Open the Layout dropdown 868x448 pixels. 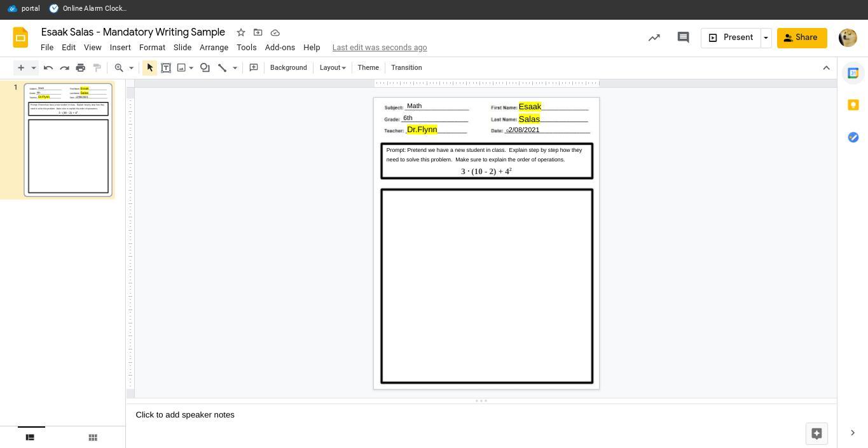click(x=332, y=67)
